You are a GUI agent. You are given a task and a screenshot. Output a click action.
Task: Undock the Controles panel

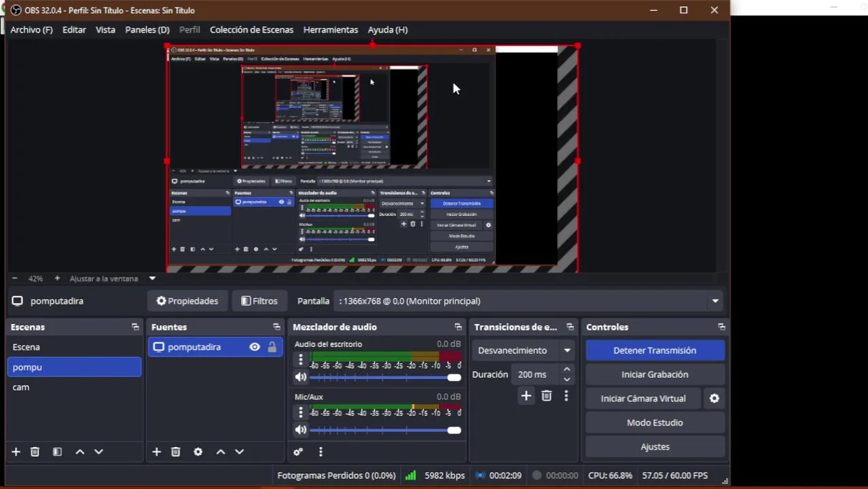[721, 327]
